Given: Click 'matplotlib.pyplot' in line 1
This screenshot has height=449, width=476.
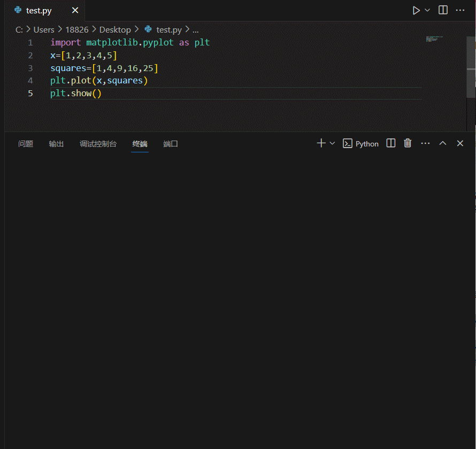Looking at the screenshot, I should pyautogui.click(x=129, y=42).
